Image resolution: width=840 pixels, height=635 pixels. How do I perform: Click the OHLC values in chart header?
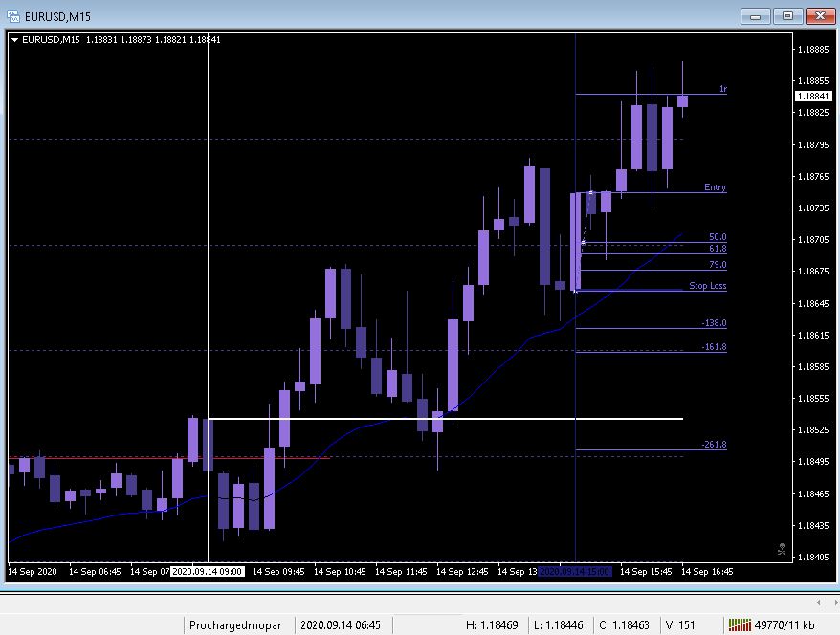pyautogui.click(x=153, y=39)
